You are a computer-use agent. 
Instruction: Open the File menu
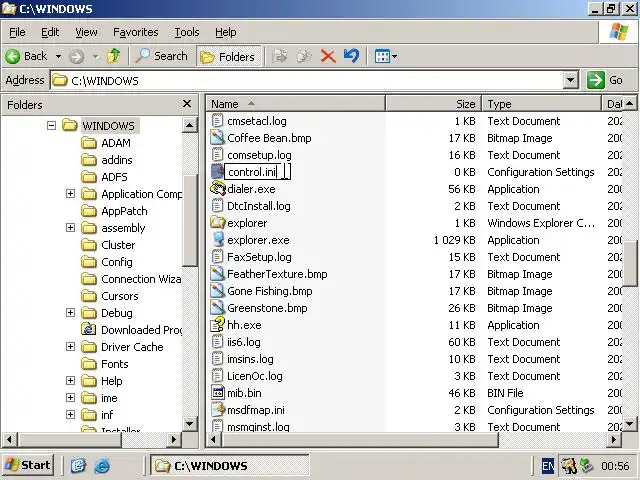17,32
